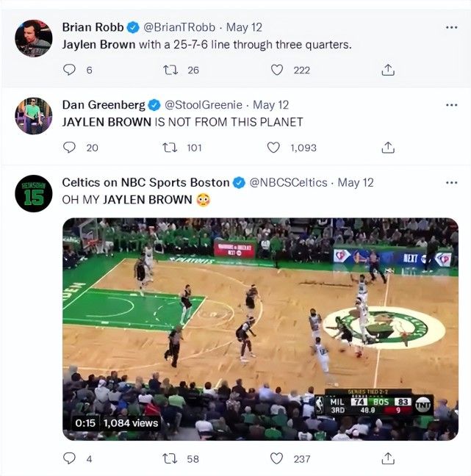Screen dimensions: 471x476
Task: Play the Jaylen Brown basketball video
Action: 260,328
